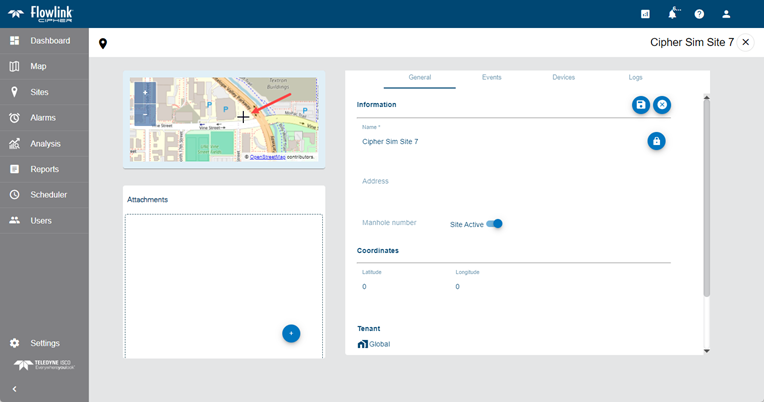The width and height of the screenshot is (764, 402).
Task: Open the user account profile icon
Action: tap(727, 14)
